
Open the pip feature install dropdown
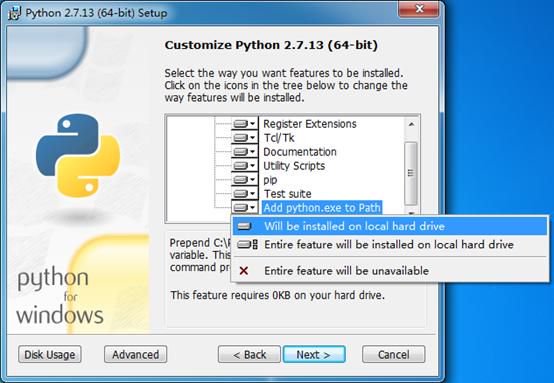coord(244,180)
